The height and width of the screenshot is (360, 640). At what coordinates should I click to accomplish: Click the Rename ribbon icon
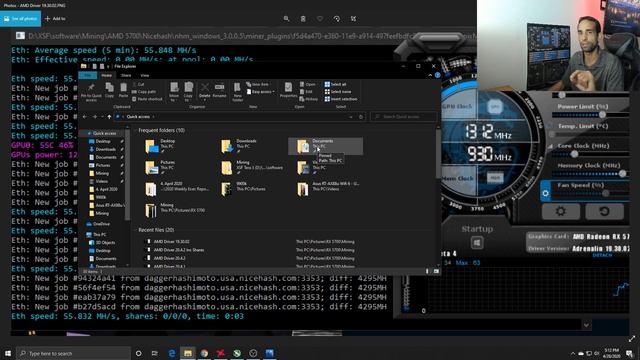click(219, 90)
